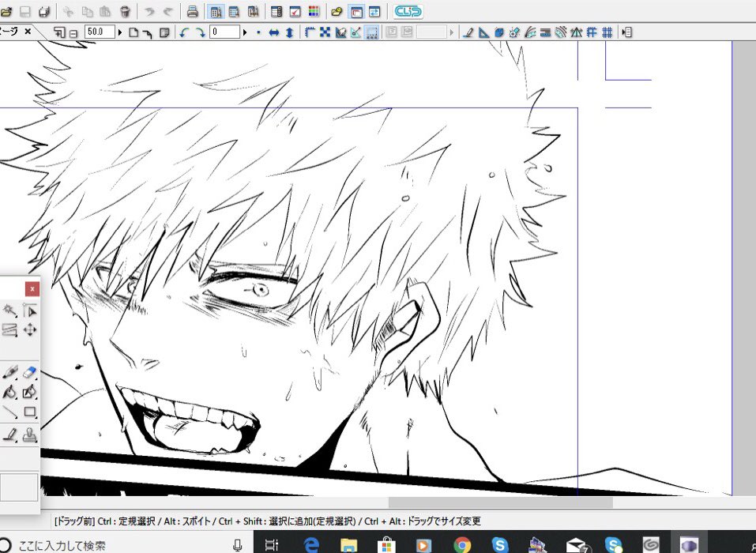Click the fit page to window icon
Viewport: 756px width, 553px height.
134,32
